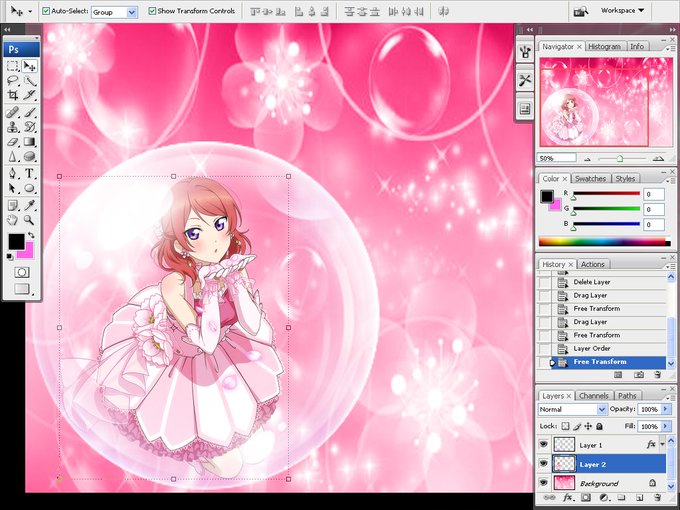
Task: Select the Eyedropper tool
Action: click(29, 205)
